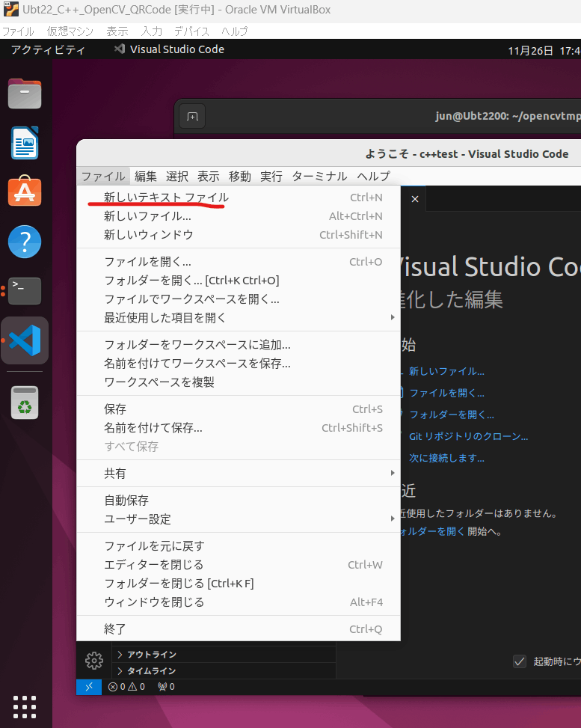This screenshot has width=581, height=728.
Task: Choose フォルダーを開く... in File menu
Action: [239, 280]
